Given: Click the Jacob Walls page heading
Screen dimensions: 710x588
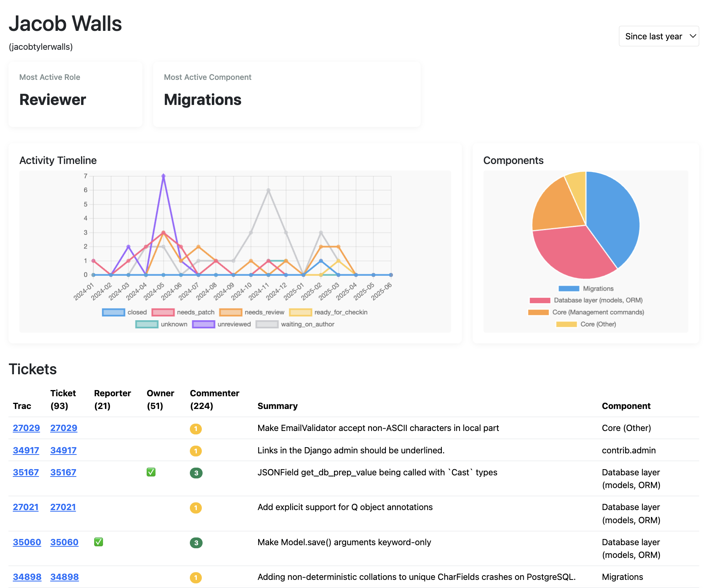Looking at the screenshot, I should 65,24.
